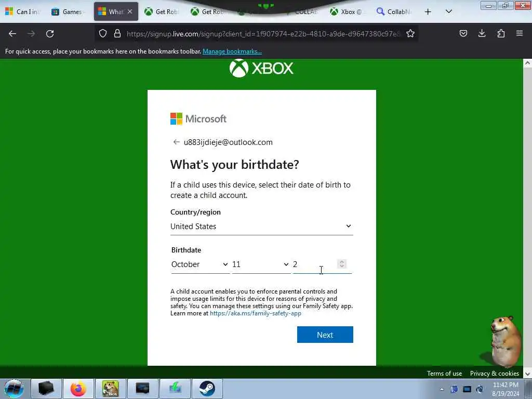Adjust year using spinner arrows
Viewport: 532px width, 399px height.
(x=342, y=264)
